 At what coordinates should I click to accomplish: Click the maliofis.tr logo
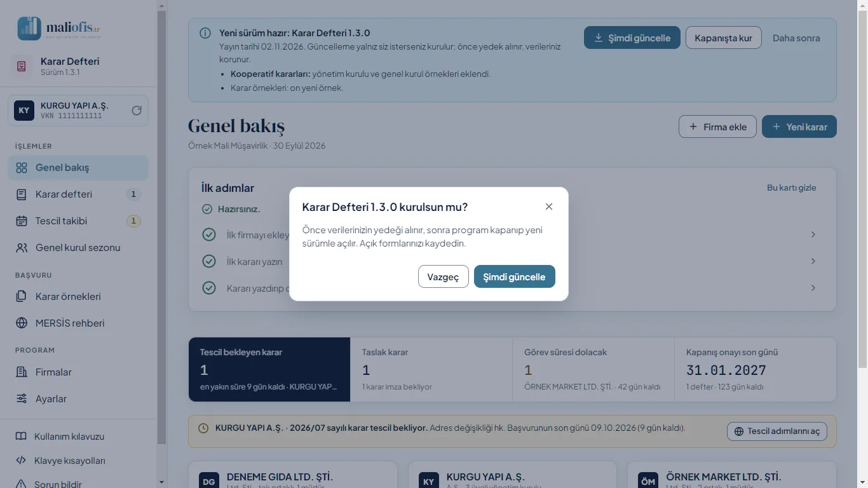59,28
